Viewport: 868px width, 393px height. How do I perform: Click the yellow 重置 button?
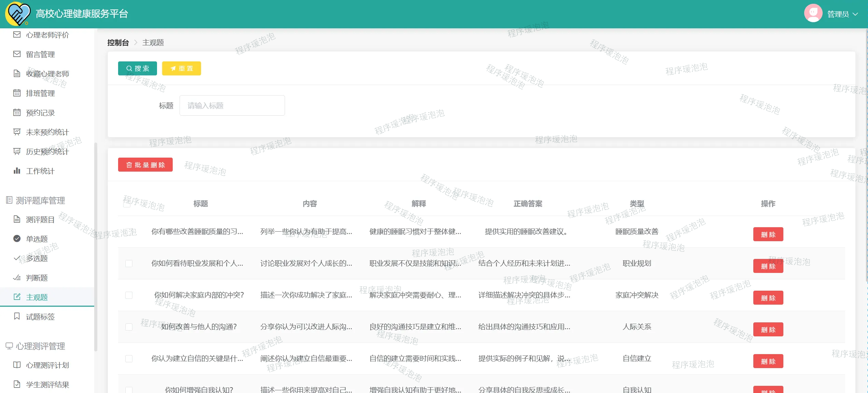click(x=181, y=69)
